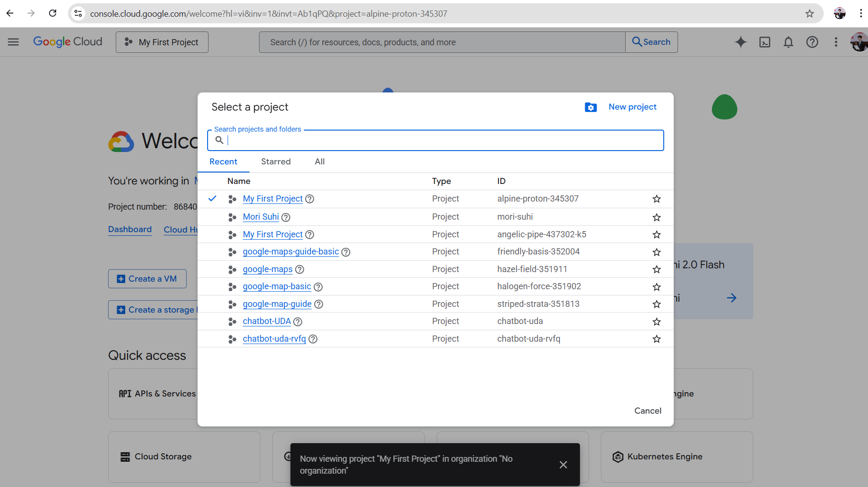Star the angelic-pipe-437302-k5 project

coord(657,234)
